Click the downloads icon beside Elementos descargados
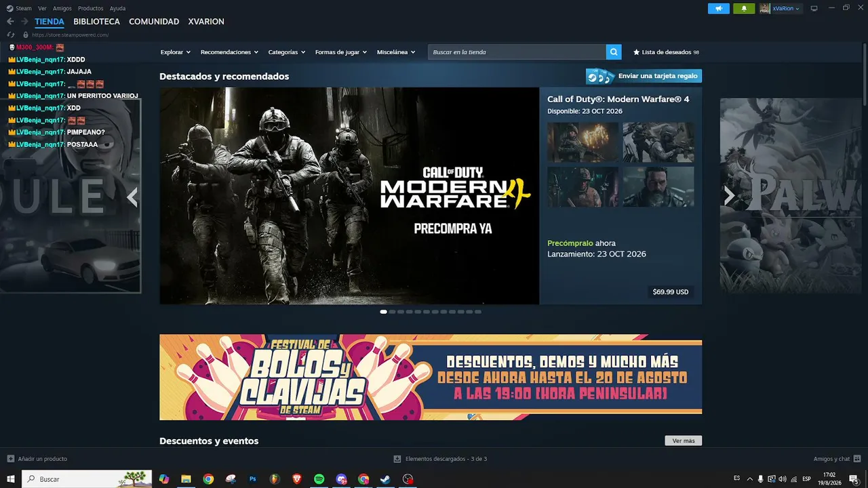Screen dimensions: 868x488 (397, 459)
